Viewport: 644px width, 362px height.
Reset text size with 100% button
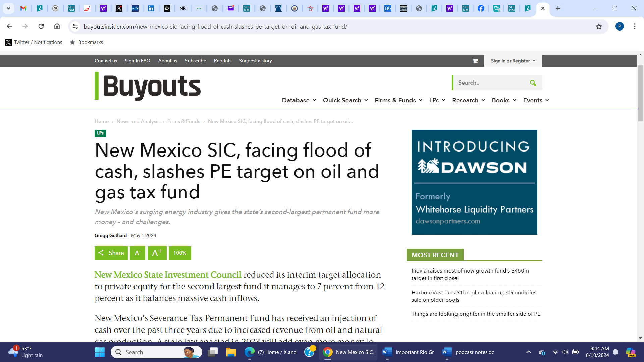[180, 253]
